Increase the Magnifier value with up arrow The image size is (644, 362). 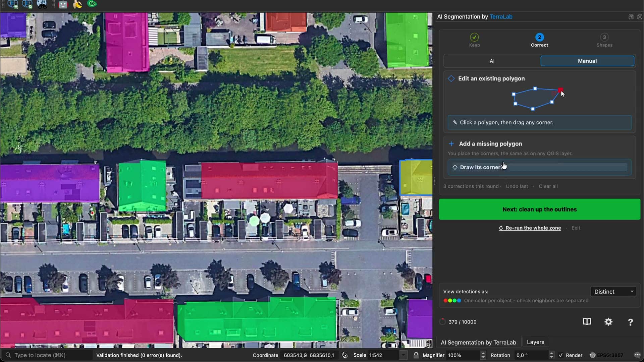tap(483, 353)
